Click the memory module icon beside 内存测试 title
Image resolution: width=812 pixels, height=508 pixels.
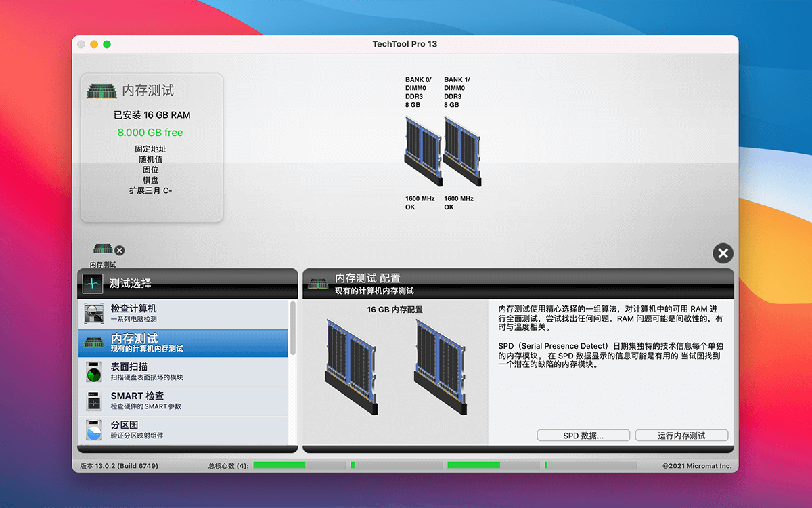(x=102, y=91)
